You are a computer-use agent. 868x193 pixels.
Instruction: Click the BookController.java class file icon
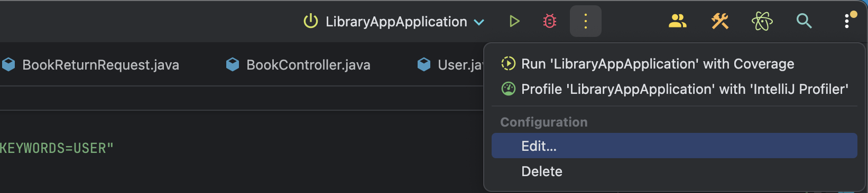pyautogui.click(x=233, y=64)
